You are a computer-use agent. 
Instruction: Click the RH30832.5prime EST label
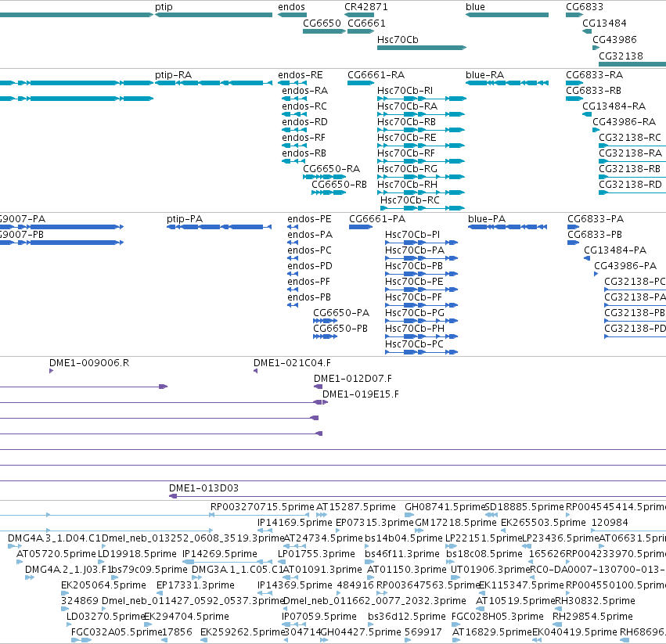pyautogui.click(x=596, y=601)
